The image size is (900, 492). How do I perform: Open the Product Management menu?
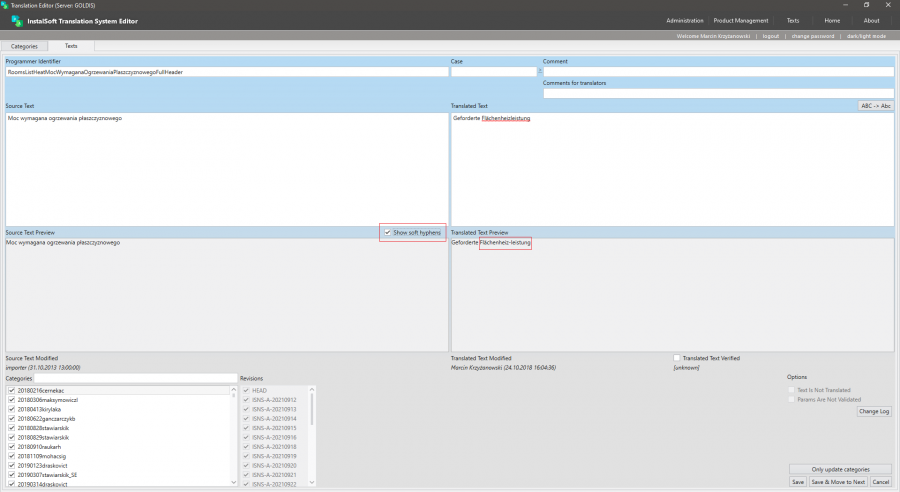click(741, 20)
